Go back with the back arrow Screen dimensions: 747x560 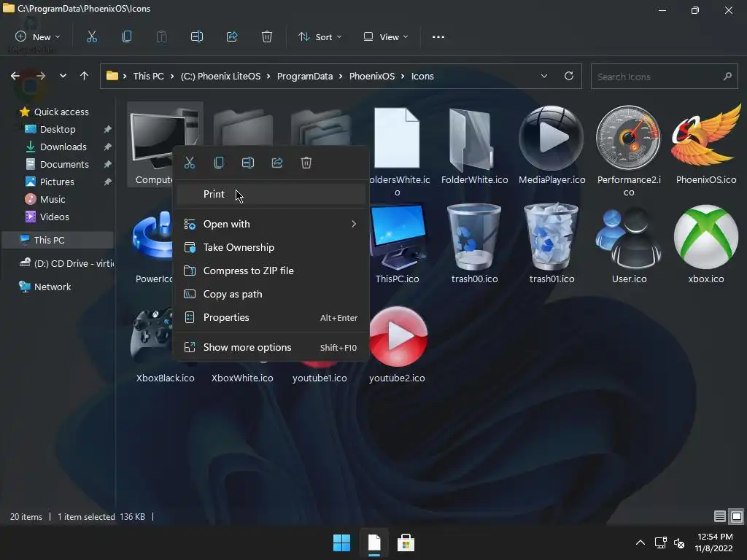click(x=15, y=76)
